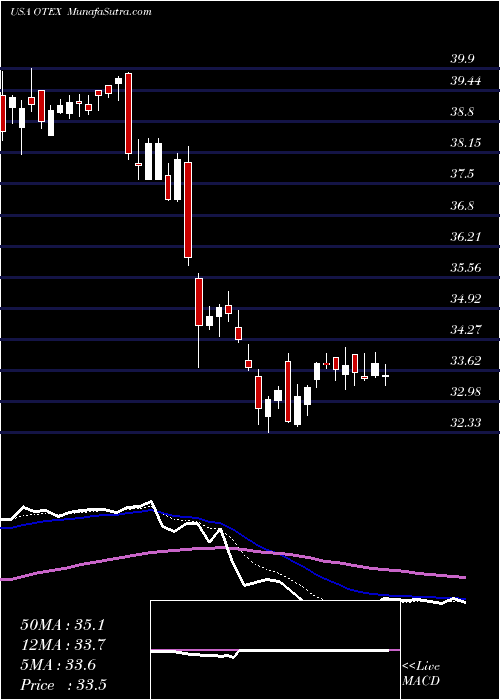The width and height of the screenshot is (500, 700).
Task: Click the 33.62 price axis label
Action: click(467, 360)
